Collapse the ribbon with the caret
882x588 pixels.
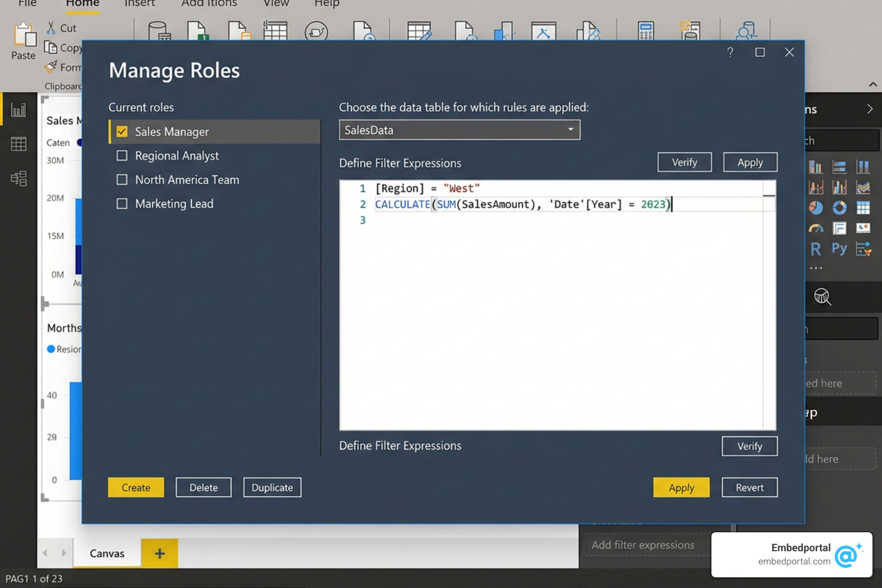pyautogui.click(x=873, y=84)
